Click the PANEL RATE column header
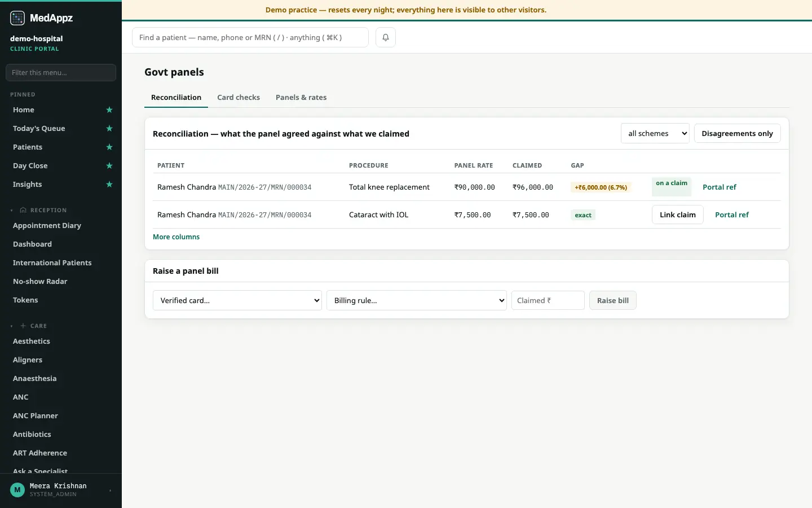812x508 pixels. click(474, 165)
